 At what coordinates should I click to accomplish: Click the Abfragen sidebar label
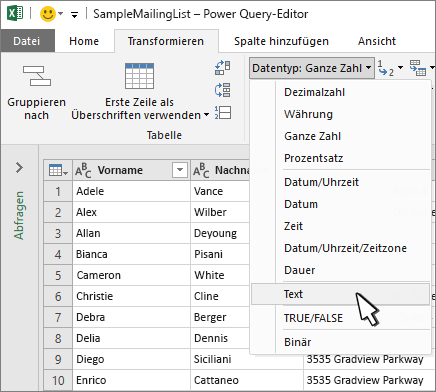[19, 215]
